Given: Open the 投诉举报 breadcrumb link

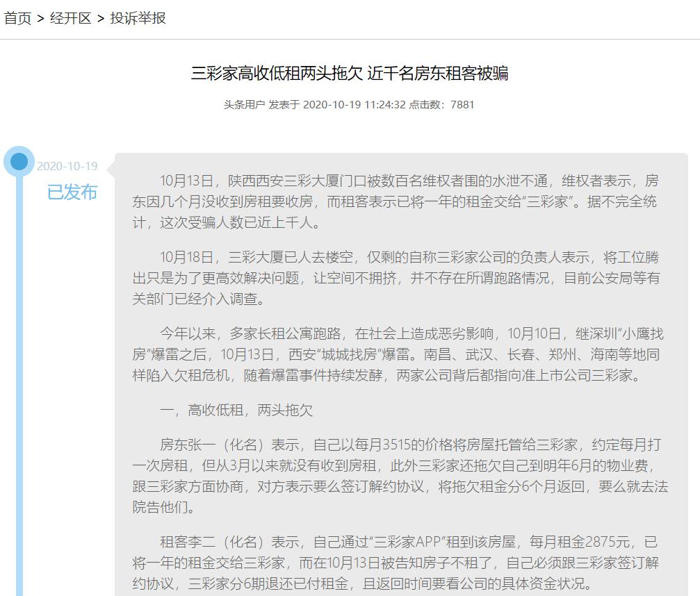Looking at the screenshot, I should pyautogui.click(x=138, y=18).
